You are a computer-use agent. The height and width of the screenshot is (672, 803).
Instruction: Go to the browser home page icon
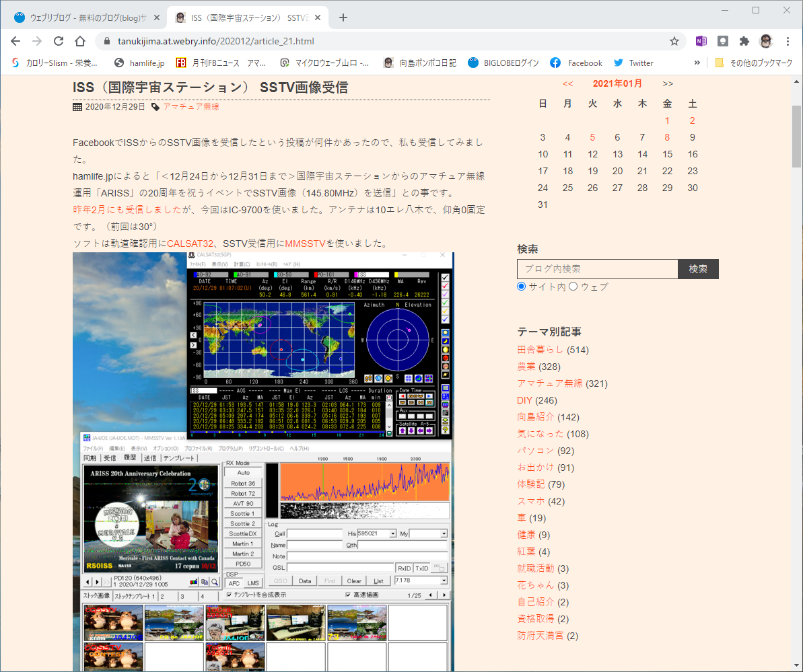(80, 41)
